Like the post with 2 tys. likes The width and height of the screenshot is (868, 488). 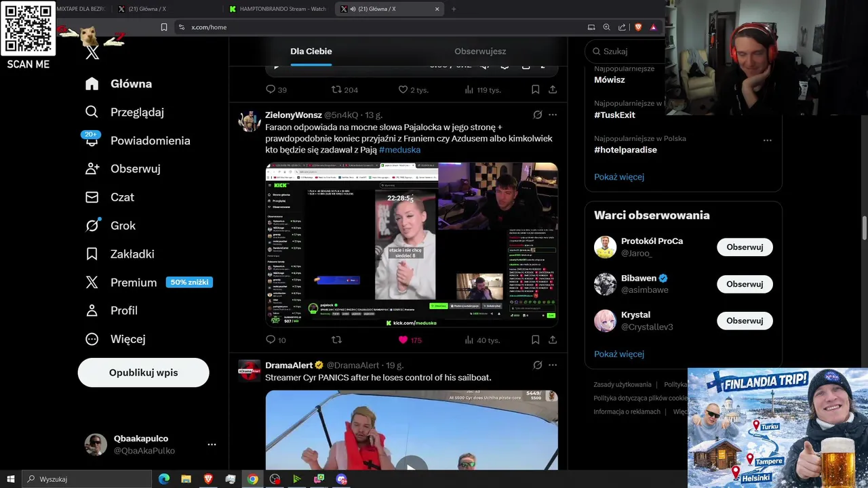click(403, 89)
